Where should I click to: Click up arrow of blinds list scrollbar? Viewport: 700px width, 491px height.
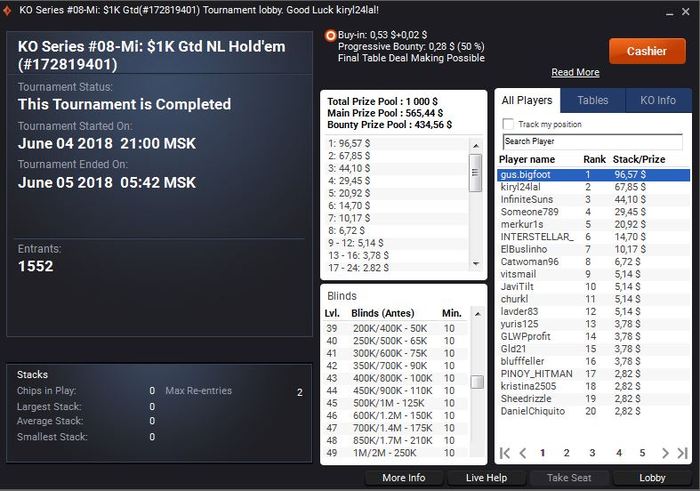click(x=478, y=314)
